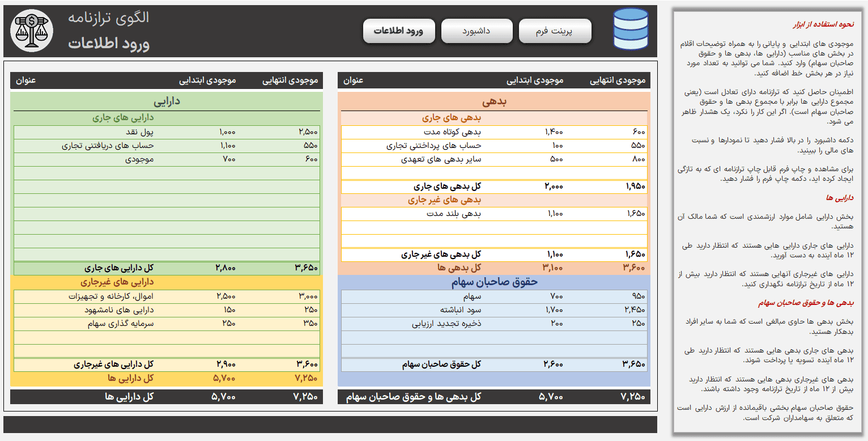Select ۹۵۰ closing value of سهام row
Image resolution: width=868 pixels, height=441 pixels.
639,296
